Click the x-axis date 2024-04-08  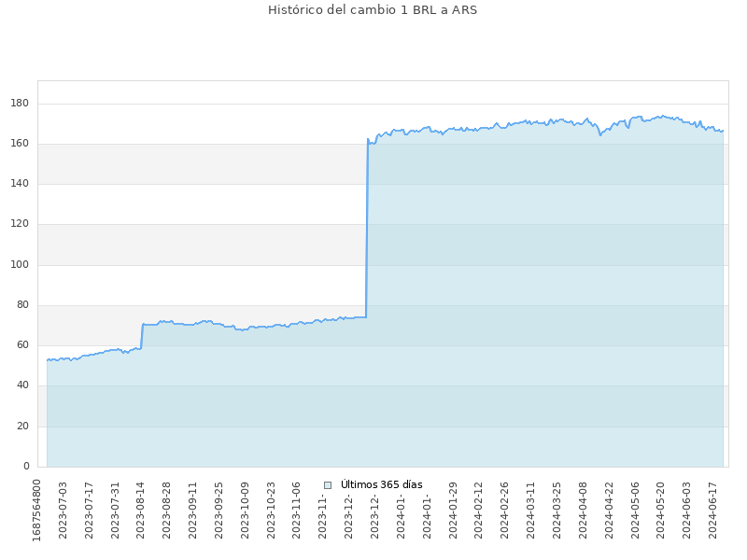click(x=583, y=511)
